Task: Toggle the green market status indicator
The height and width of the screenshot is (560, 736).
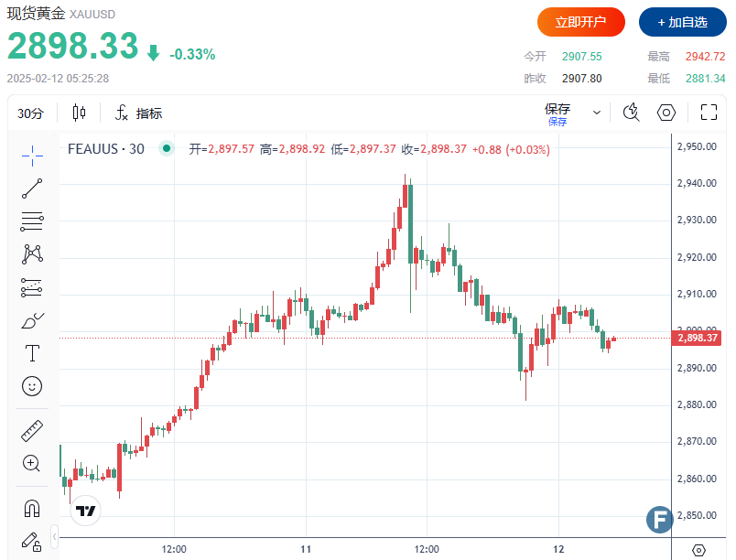Action: pyautogui.click(x=166, y=148)
